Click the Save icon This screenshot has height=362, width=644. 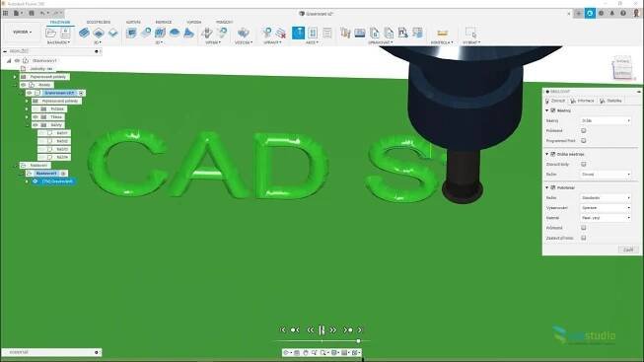pos(32,13)
